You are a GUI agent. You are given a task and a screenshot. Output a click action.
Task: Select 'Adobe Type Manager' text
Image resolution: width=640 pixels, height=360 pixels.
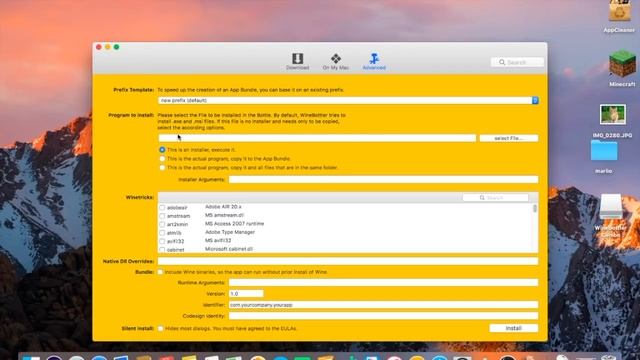pos(230,232)
